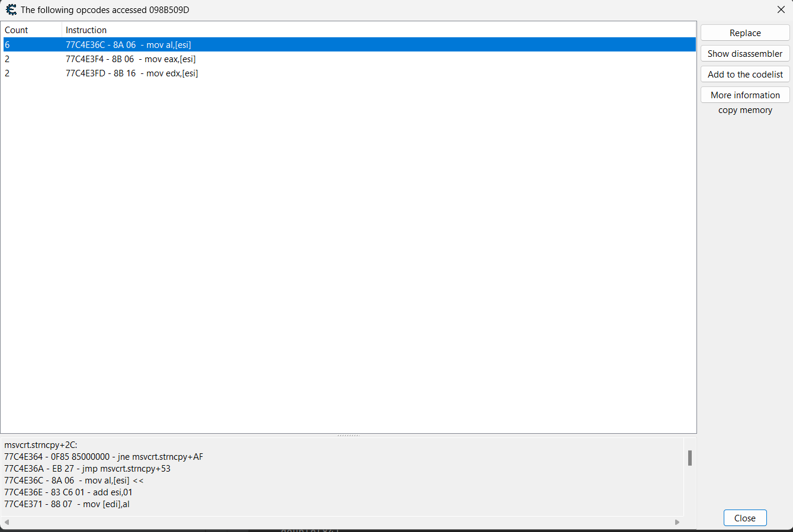The image size is (793, 532).
Task: Click the Replace button
Action: [x=745, y=33]
